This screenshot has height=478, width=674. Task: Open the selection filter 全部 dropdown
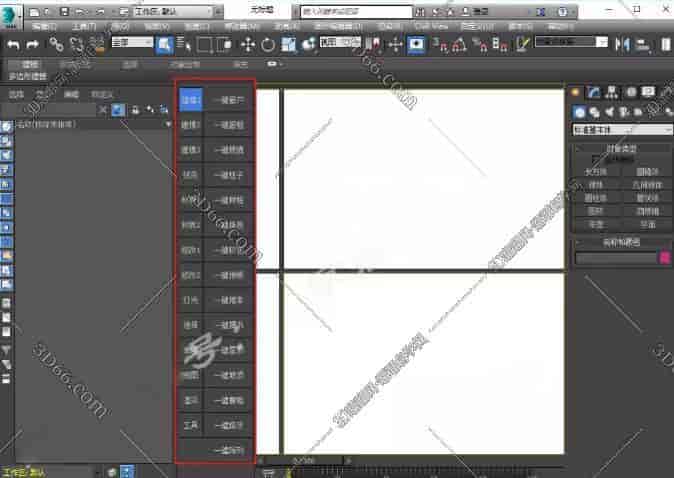pyautogui.click(x=132, y=44)
